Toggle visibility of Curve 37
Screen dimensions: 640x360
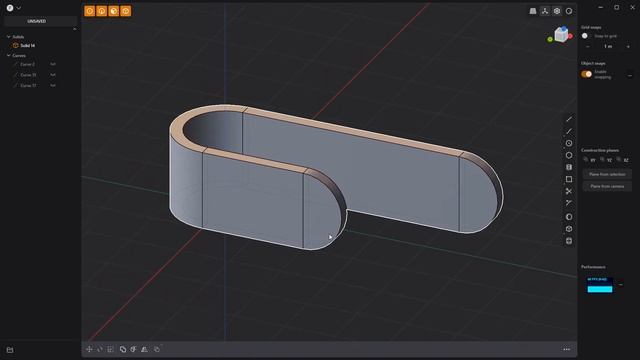pos(53,85)
